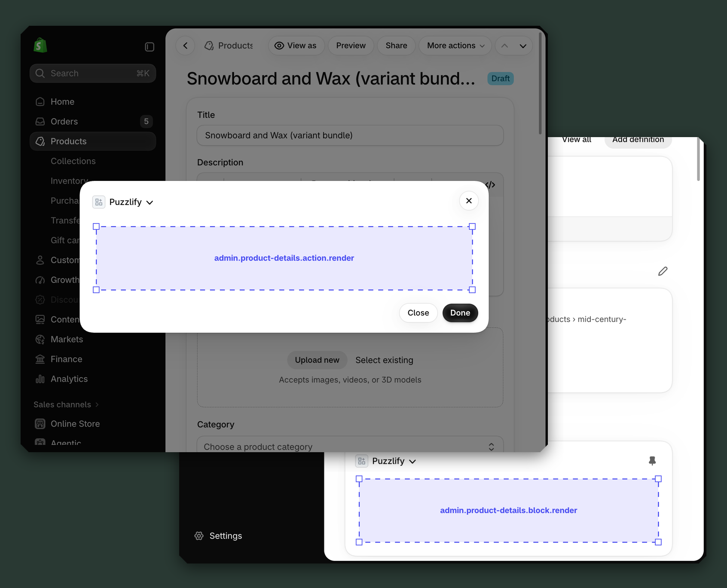Screen dimensions: 727x588
Task: Click the Preview button
Action: click(351, 46)
